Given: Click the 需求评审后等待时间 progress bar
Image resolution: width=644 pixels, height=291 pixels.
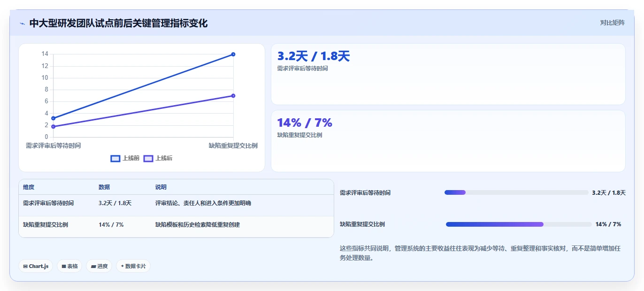Looking at the screenshot, I should (516, 192).
